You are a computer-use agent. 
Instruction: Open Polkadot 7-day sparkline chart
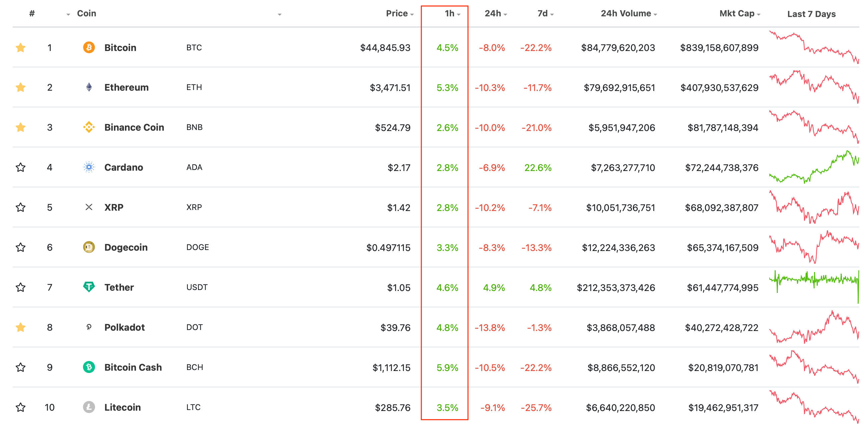point(814,327)
